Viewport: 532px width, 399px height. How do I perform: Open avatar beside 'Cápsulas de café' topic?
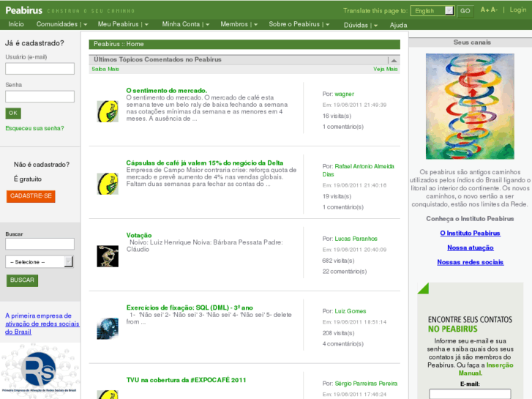coord(108,184)
